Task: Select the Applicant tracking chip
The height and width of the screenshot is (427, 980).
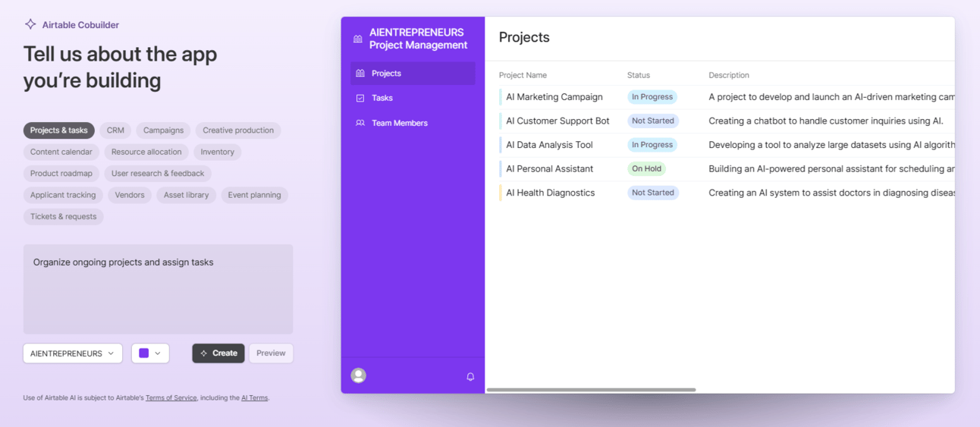Action: (63, 195)
